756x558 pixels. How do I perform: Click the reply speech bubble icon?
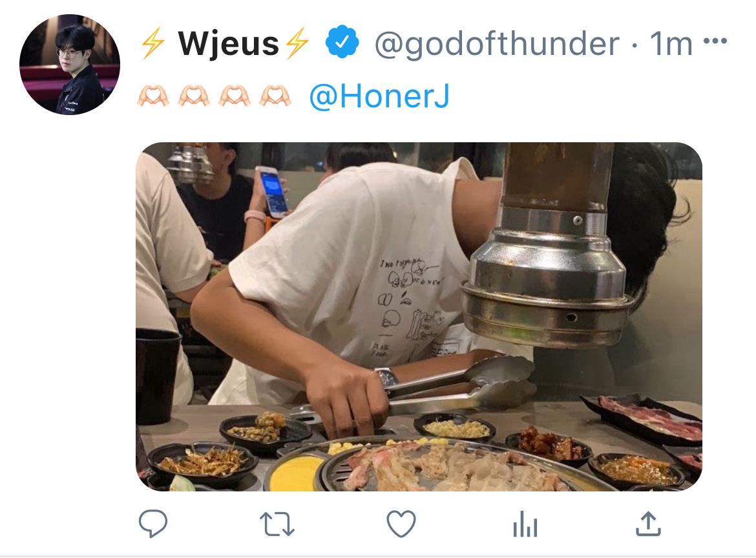pyautogui.click(x=153, y=524)
